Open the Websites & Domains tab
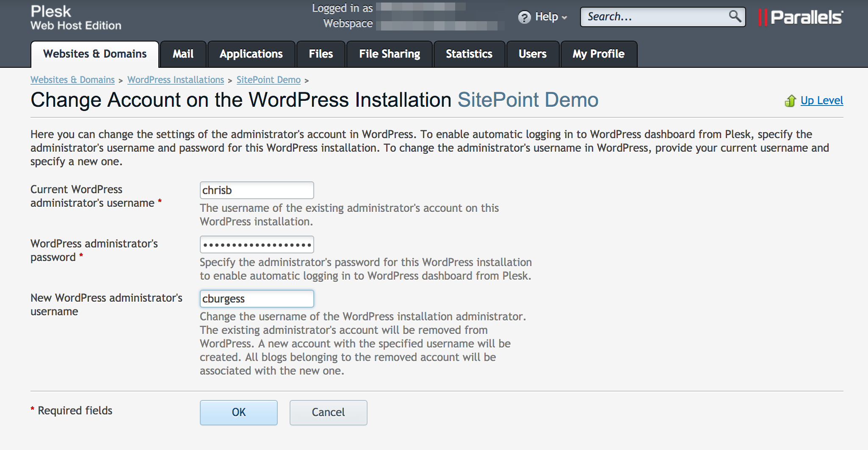Screen dimensions: 868x450 point(95,54)
